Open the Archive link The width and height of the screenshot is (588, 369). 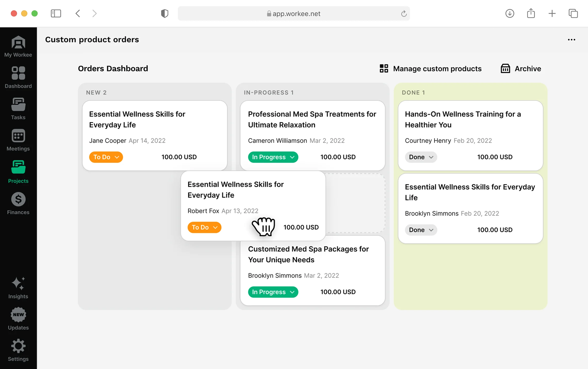[521, 69]
